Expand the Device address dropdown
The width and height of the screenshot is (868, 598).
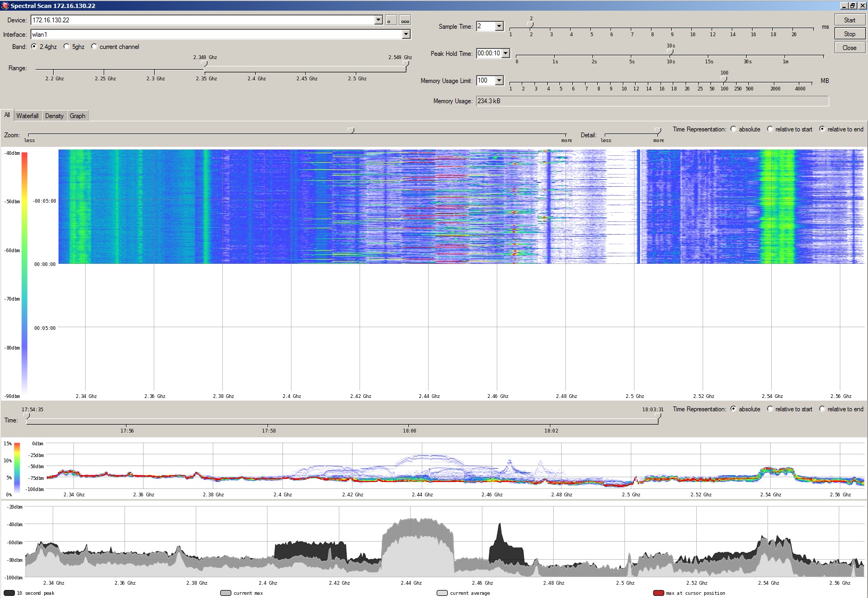click(378, 20)
